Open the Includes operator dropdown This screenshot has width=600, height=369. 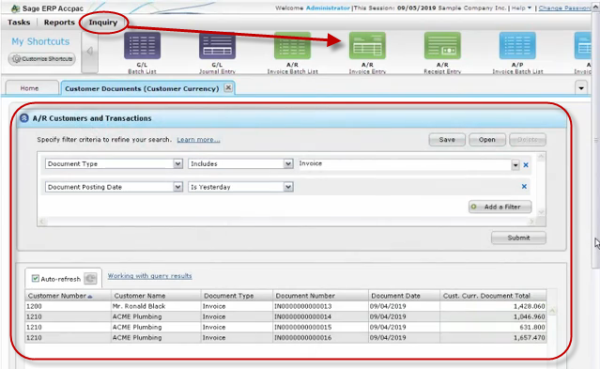288,164
